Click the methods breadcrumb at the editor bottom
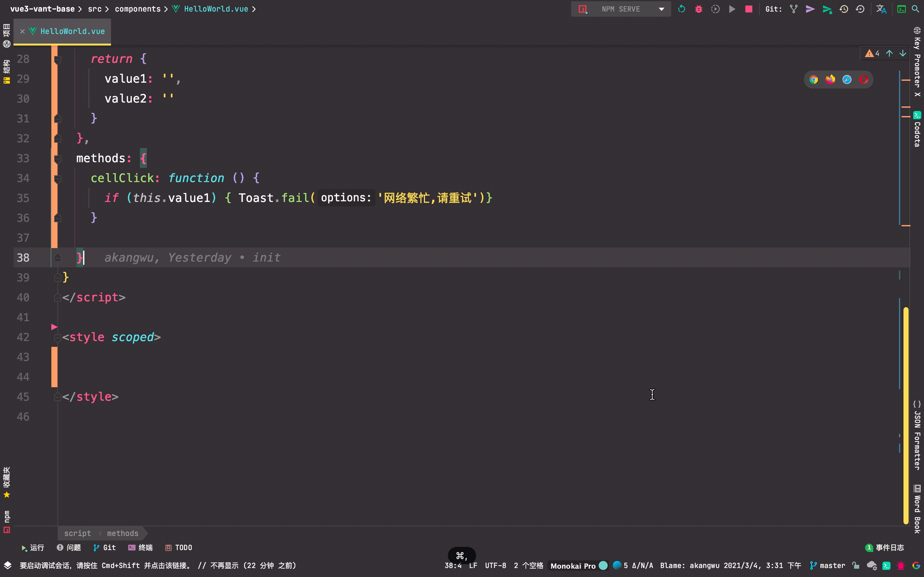Image resolution: width=924 pixels, height=577 pixels. 123,533
